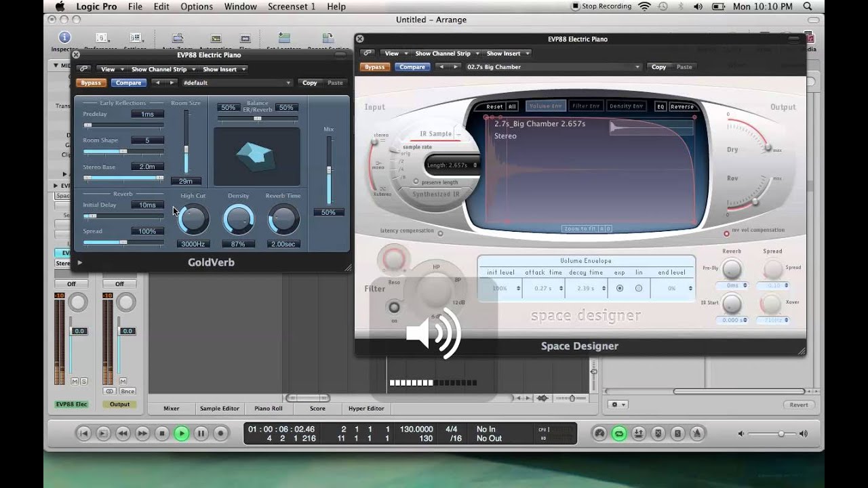The width and height of the screenshot is (868, 488).
Task: Click the Solo S button on EVP88 strip
Action: (84, 382)
